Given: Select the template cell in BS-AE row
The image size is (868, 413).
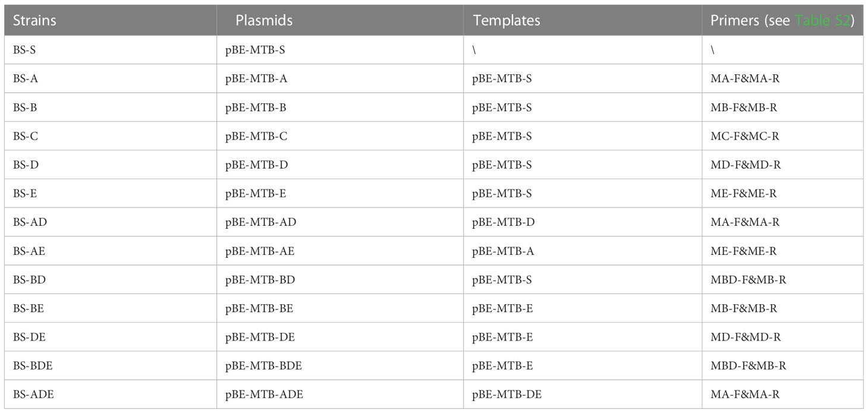Looking at the screenshot, I should click(x=583, y=251).
